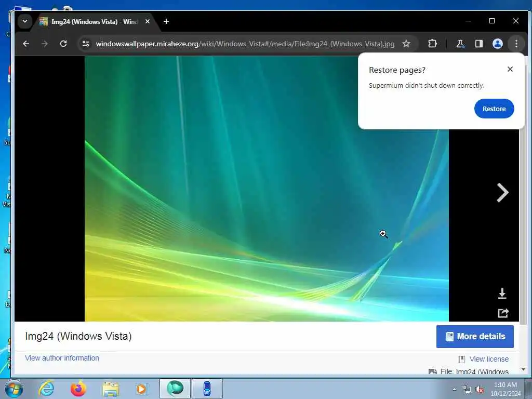Click the browser Back arrow
Screen dimensions: 532x399
point(26,44)
